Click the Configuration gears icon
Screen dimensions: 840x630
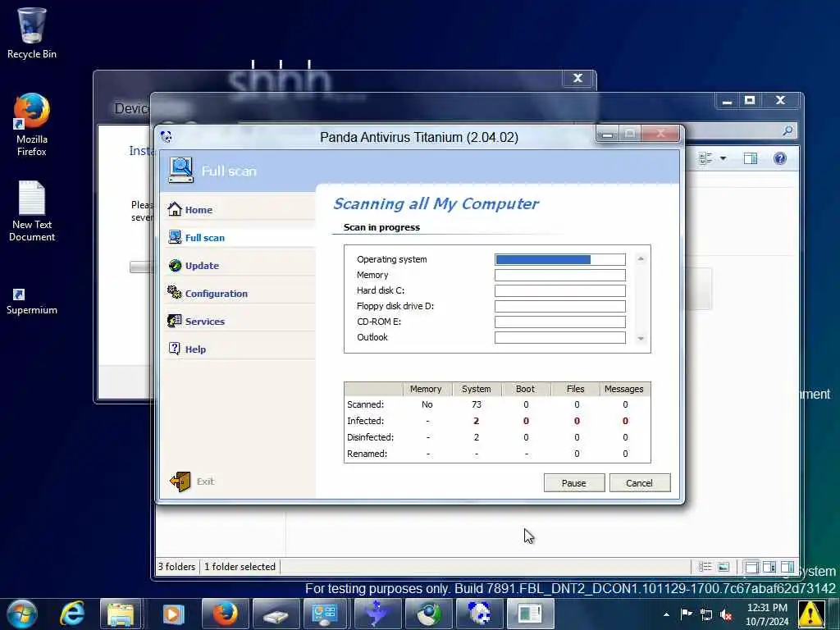click(x=175, y=292)
